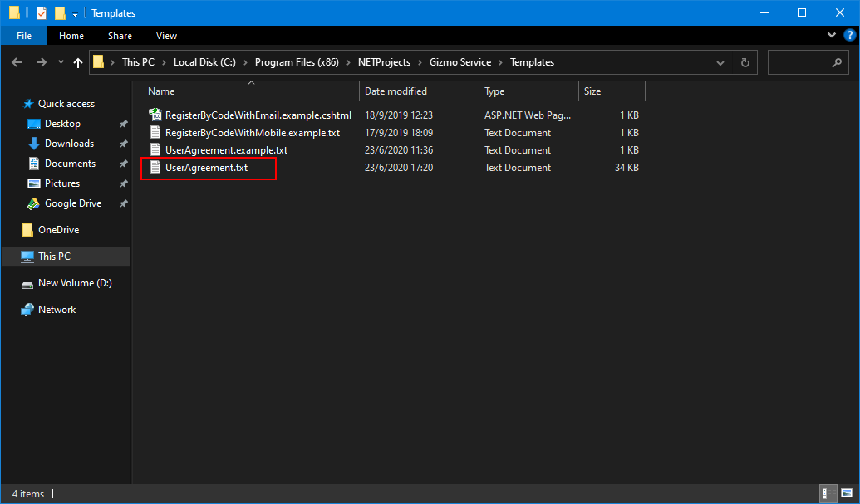Open the address bar history dropdown

pos(720,63)
